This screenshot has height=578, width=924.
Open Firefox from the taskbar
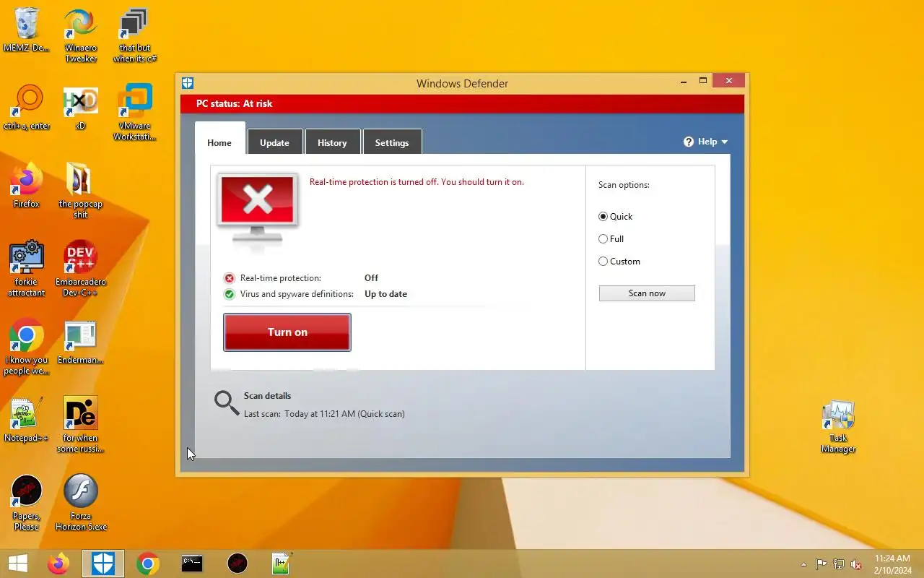(x=58, y=564)
